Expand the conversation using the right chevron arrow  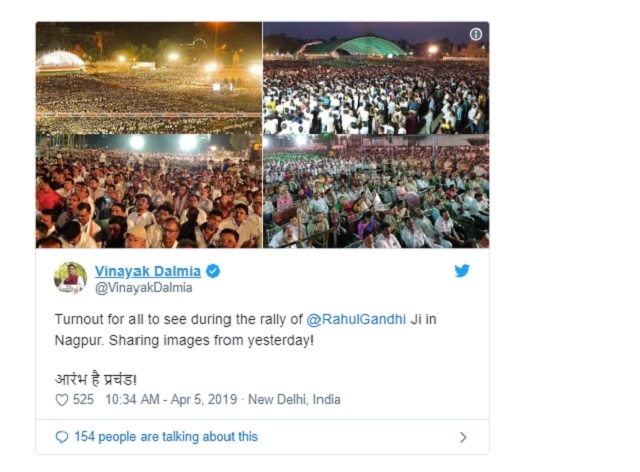(463, 437)
